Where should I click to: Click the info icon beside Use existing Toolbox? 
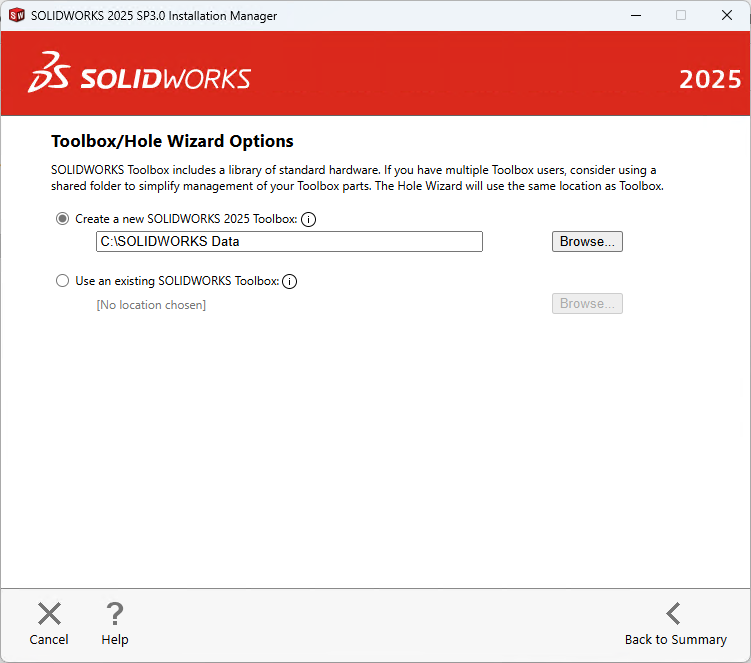[290, 281]
